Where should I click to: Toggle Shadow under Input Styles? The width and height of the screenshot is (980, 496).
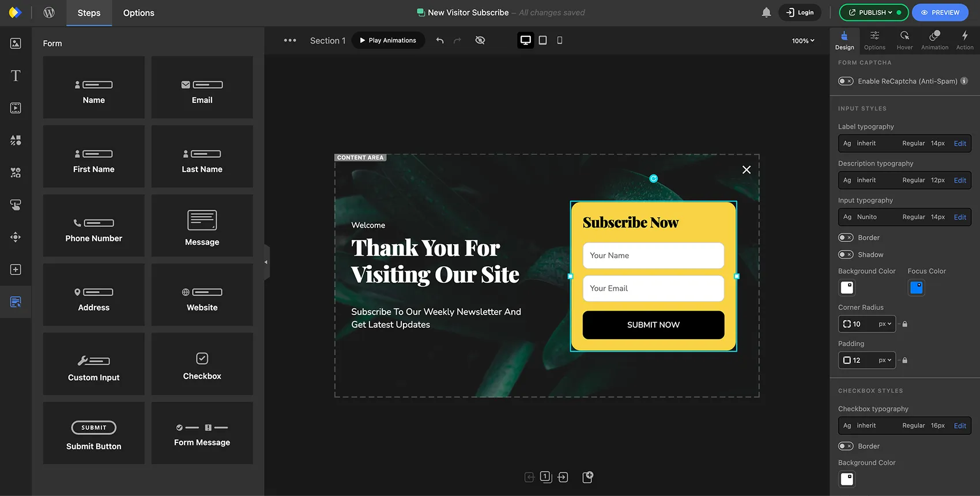point(846,255)
